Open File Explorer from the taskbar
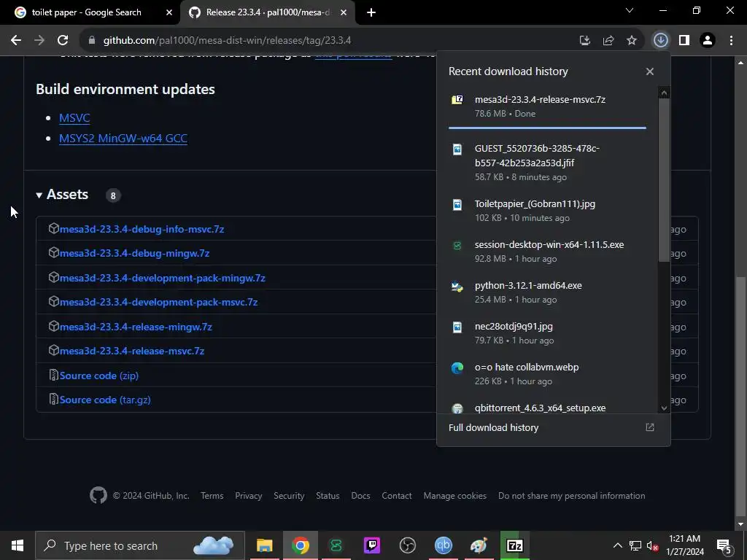 tap(264, 545)
